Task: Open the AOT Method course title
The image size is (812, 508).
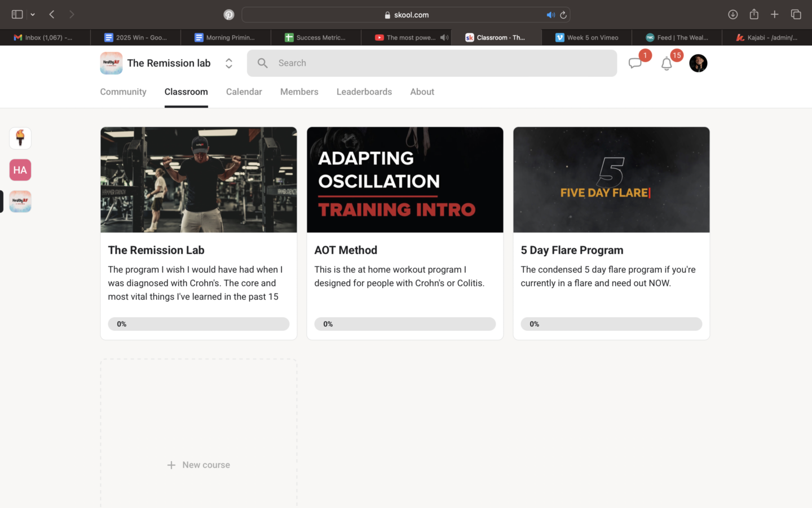Action: (346, 250)
